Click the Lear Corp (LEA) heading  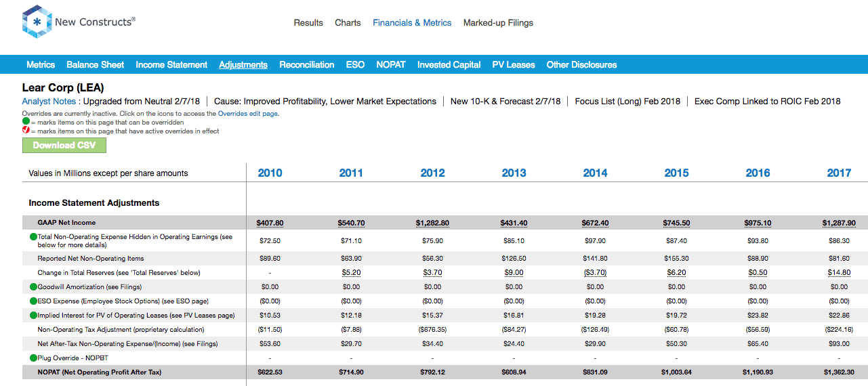coord(63,87)
